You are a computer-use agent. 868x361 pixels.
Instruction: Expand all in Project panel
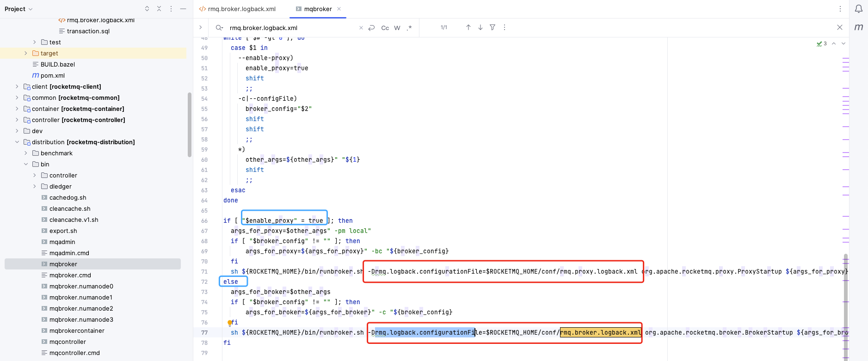(x=147, y=9)
